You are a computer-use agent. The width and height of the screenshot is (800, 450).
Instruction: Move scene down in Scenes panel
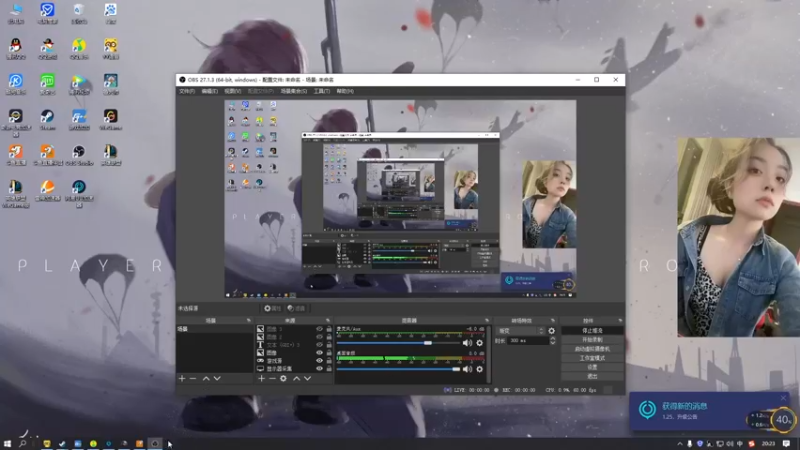tap(217, 379)
